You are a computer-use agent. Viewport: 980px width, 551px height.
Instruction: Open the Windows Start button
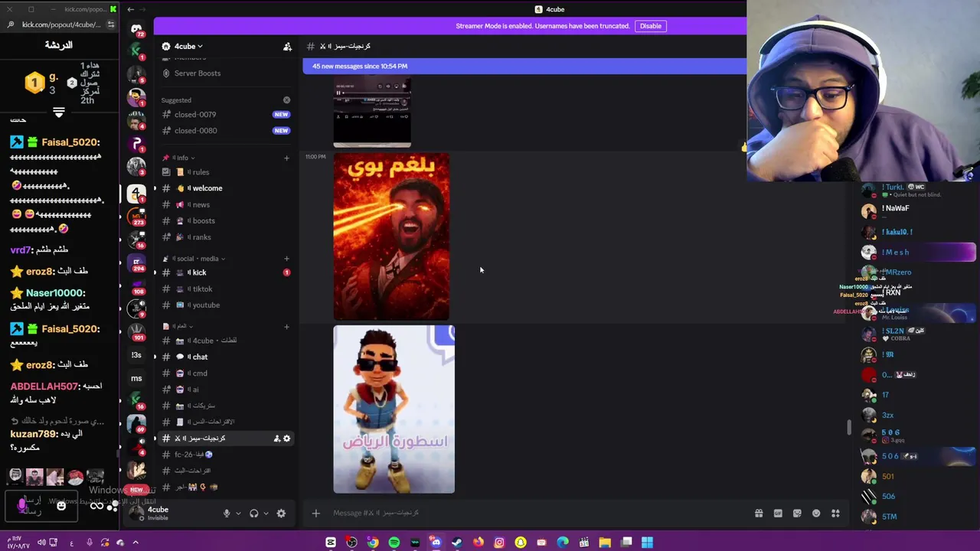pos(647,543)
